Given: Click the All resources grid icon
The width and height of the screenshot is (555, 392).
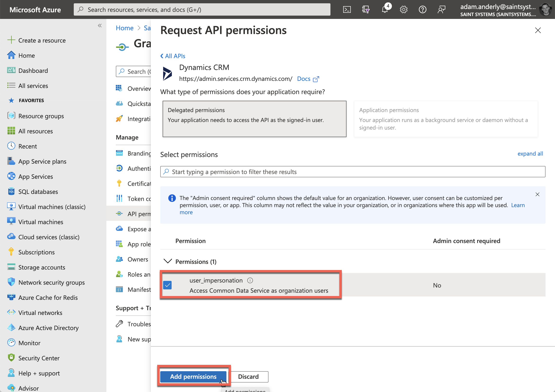Looking at the screenshot, I should click(11, 131).
